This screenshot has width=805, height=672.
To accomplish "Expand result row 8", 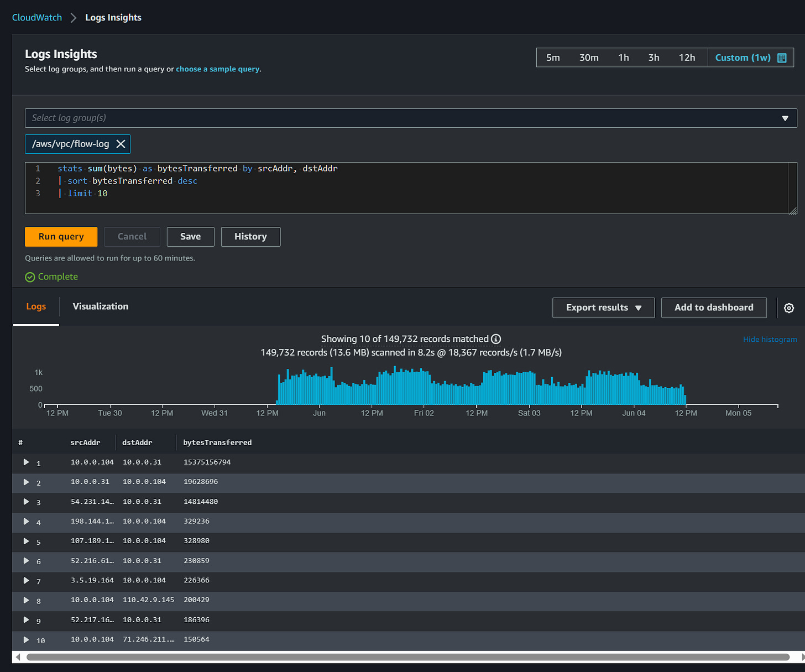I will (26, 600).
